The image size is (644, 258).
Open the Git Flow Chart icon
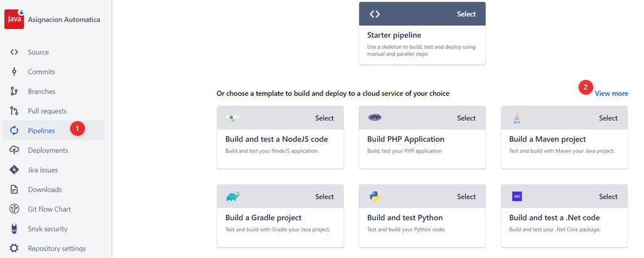point(14,209)
